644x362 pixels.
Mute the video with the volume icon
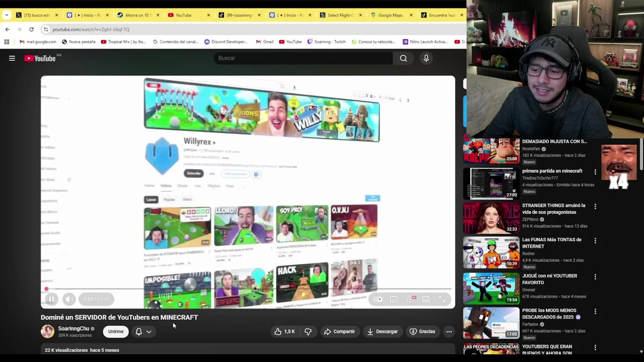tap(69, 299)
